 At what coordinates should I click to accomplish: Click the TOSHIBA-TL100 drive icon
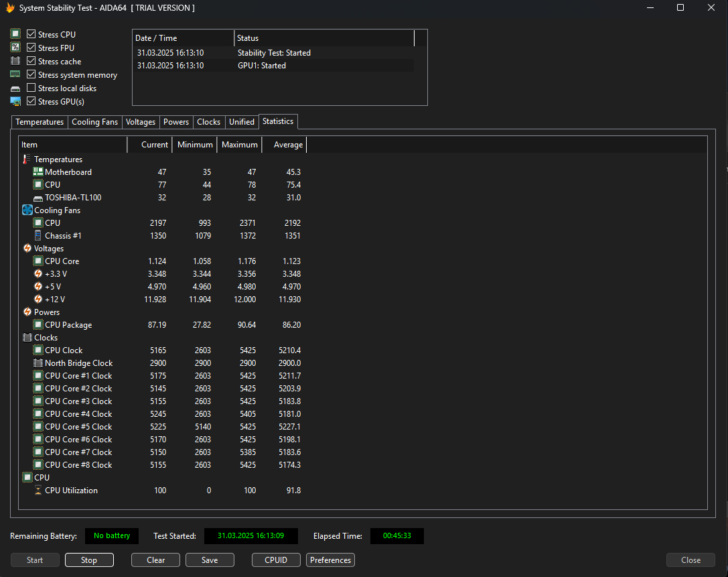coord(38,198)
